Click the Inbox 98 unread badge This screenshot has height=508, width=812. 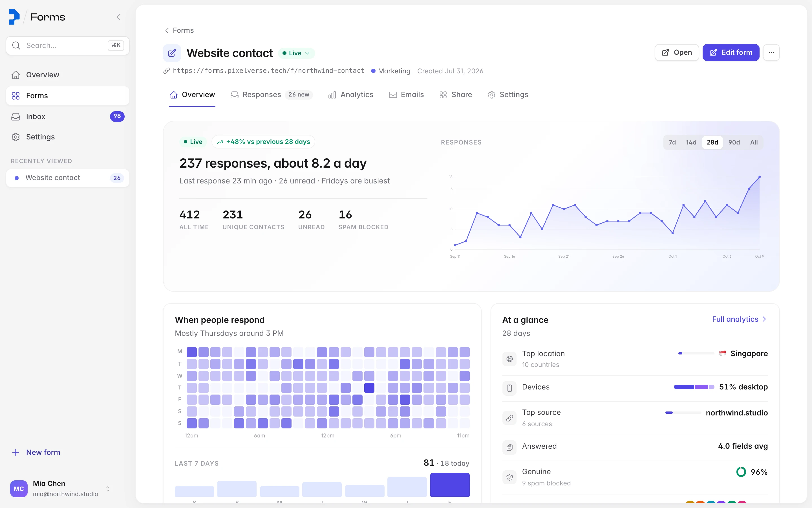117,116
